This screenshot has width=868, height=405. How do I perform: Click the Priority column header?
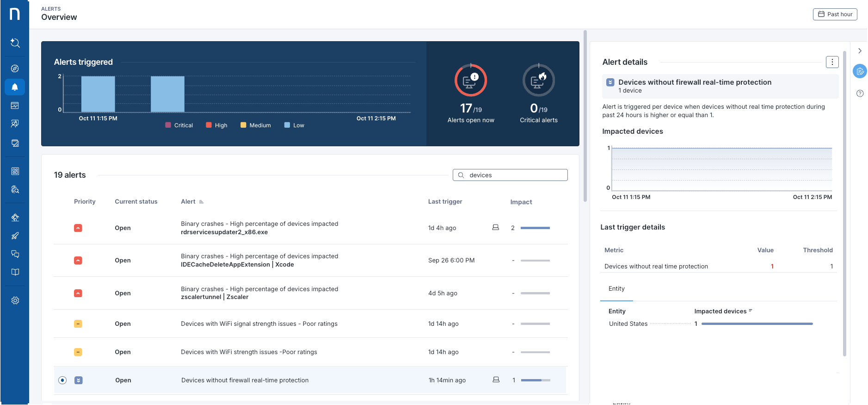click(85, 202)
